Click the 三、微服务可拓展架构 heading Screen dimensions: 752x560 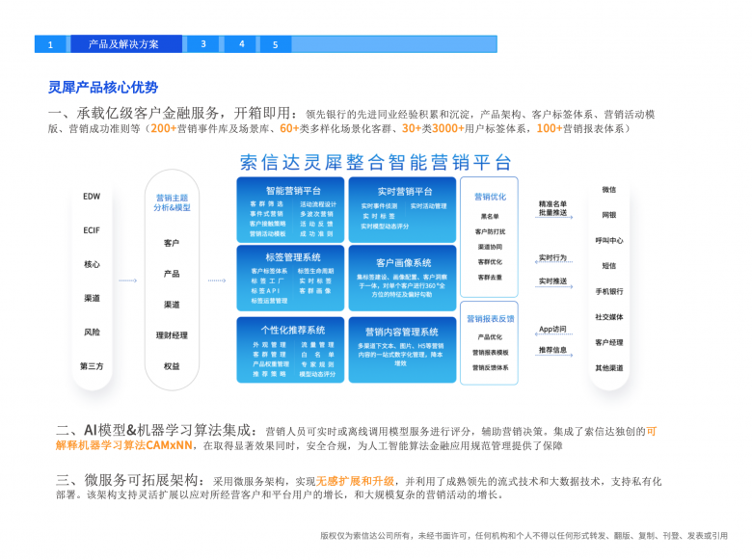(x=130, y=480)
